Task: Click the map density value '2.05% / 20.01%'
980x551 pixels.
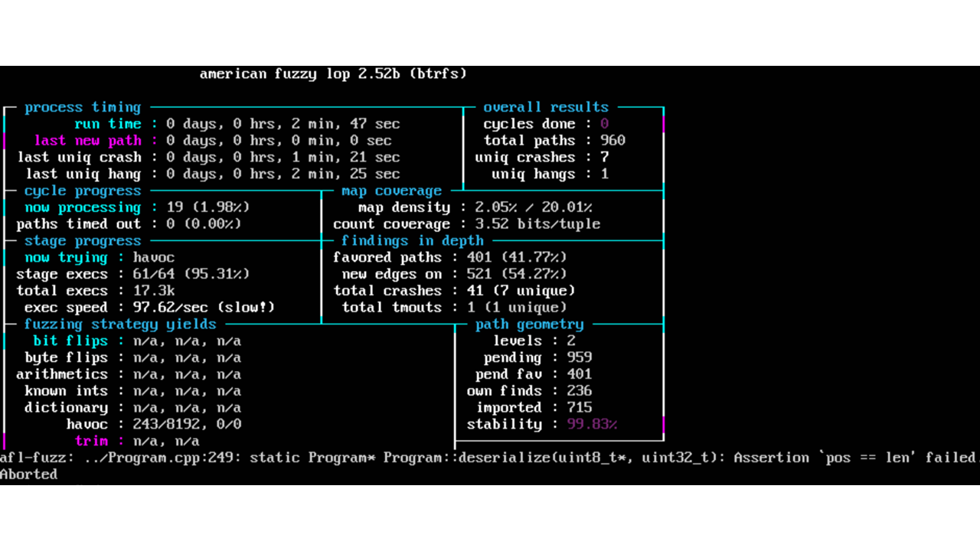Action: pos(534,207)
